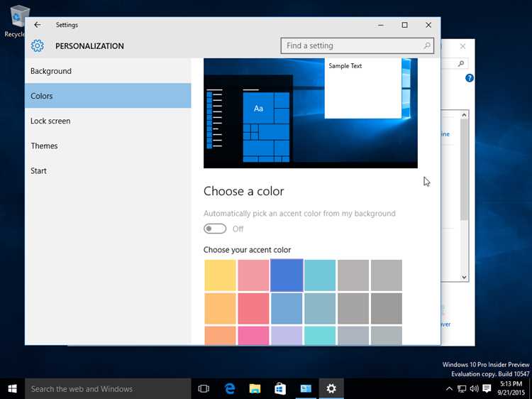
Task: Click the Search the web and Windows box
Action: [108, 389]
